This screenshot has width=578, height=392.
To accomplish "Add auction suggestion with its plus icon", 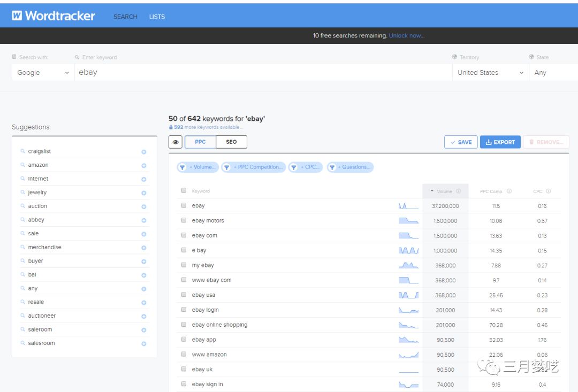I will 144,206.
